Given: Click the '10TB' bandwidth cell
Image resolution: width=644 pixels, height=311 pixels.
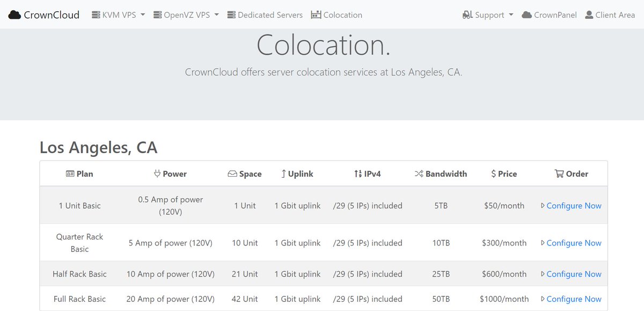Looking at the screenshot, I should (x=441, y=243).
